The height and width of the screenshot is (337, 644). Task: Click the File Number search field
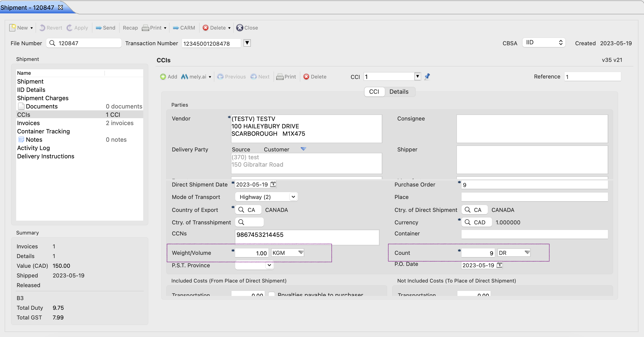pos(84,43)
